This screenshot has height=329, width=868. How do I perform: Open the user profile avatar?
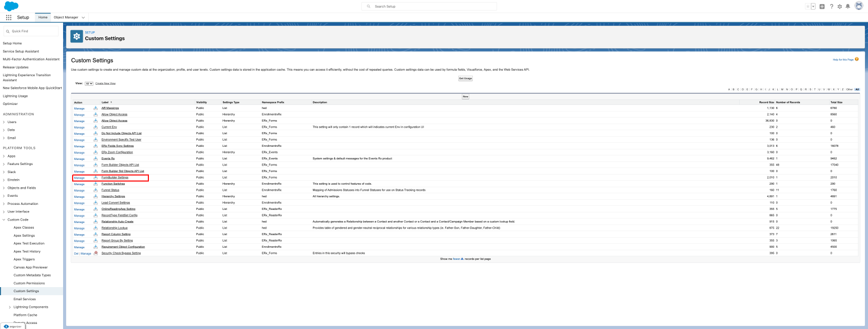click(858, 6)
